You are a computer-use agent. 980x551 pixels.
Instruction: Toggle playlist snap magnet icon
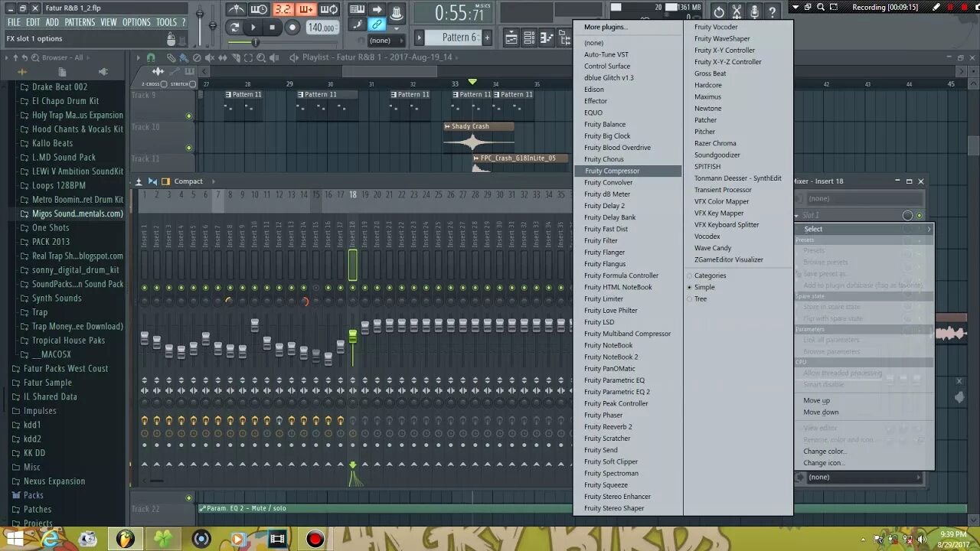[x=151, y=57]
